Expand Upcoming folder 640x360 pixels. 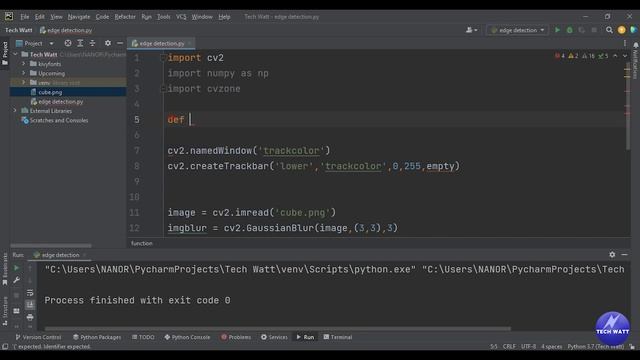coord(24,73)
